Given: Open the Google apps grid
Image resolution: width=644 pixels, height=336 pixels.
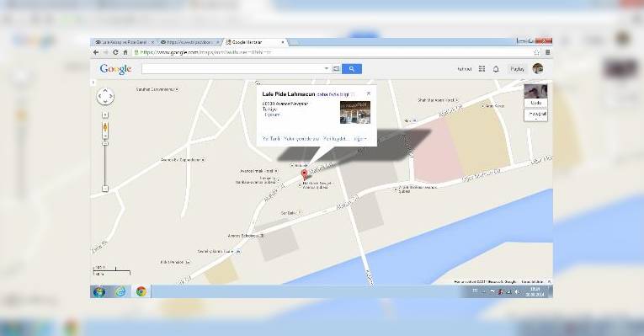Looking at the screenshot, I should coord(482,69).
